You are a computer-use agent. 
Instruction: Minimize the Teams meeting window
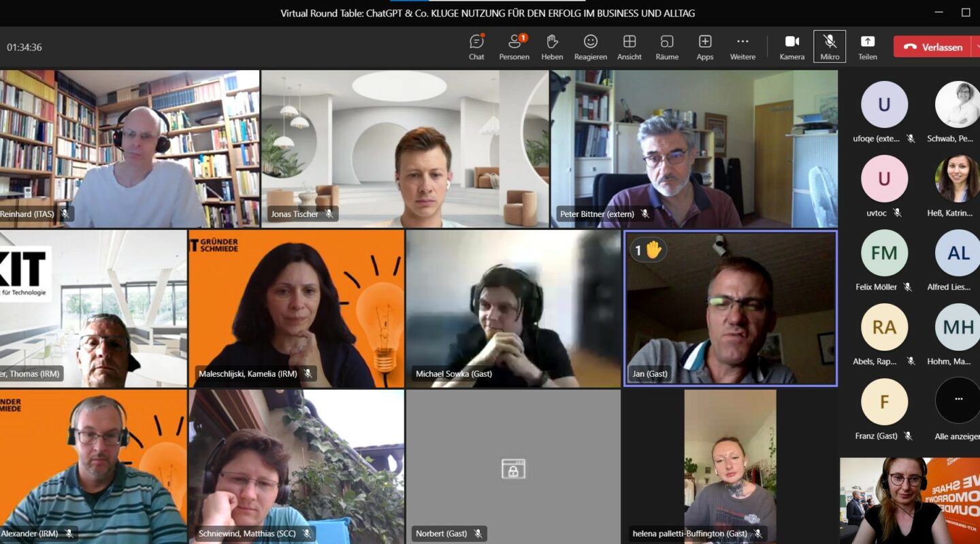coord(938,12)
